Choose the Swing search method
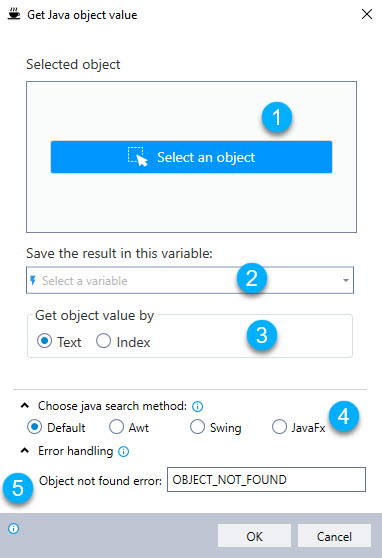This screenshot has width=382, height=558. (216, 427)
